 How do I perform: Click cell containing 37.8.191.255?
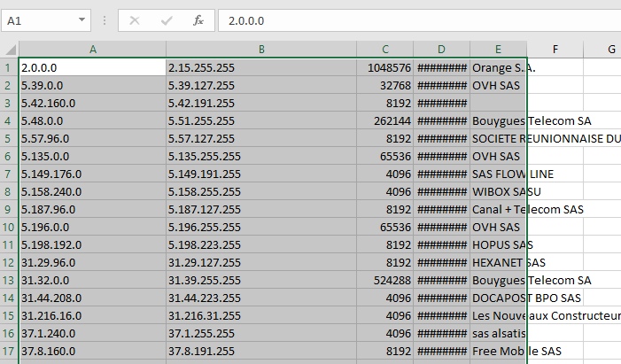(x=261, y=351)
